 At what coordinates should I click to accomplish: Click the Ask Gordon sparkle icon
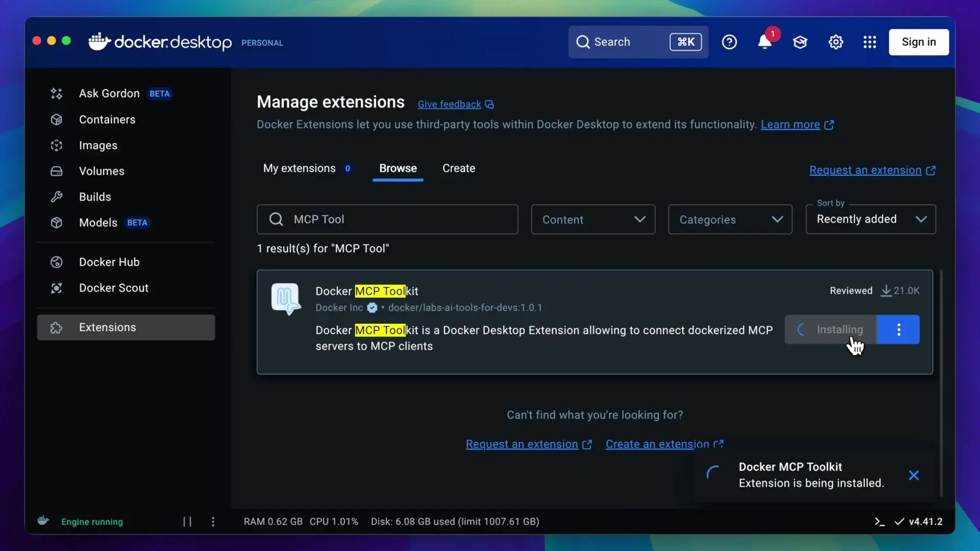[x=56, y=93]
